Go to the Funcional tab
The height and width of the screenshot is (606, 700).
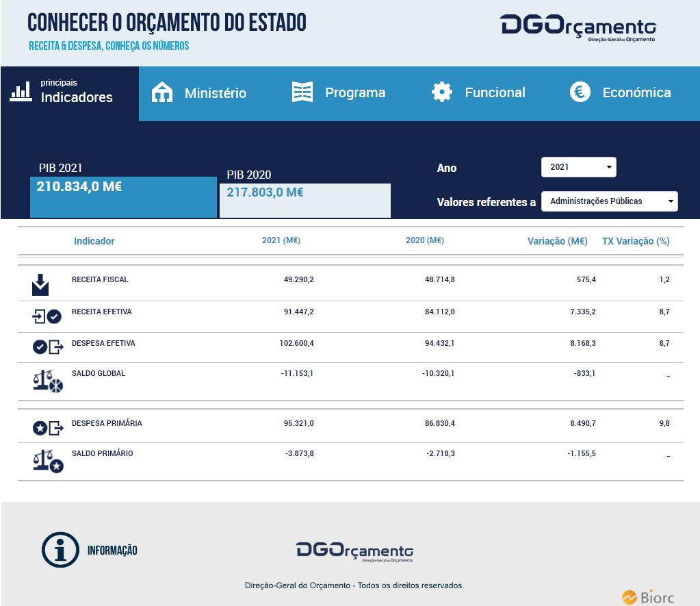pyautogui.click(x=479, y=93)
